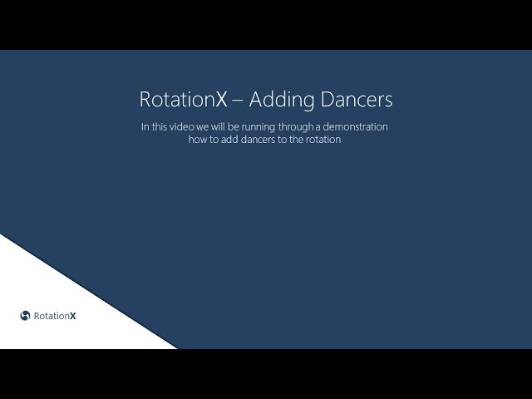
Task: Click the RotationX swirl logo icon
Action: 25,316
